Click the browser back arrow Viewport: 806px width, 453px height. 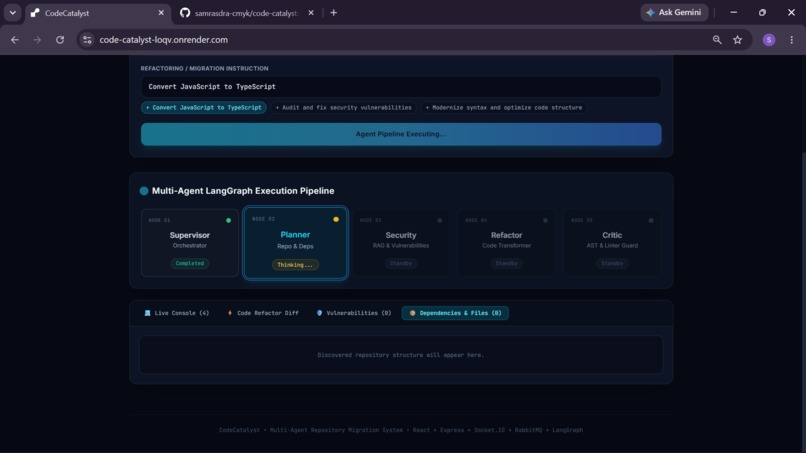click(x=14, y=40)
